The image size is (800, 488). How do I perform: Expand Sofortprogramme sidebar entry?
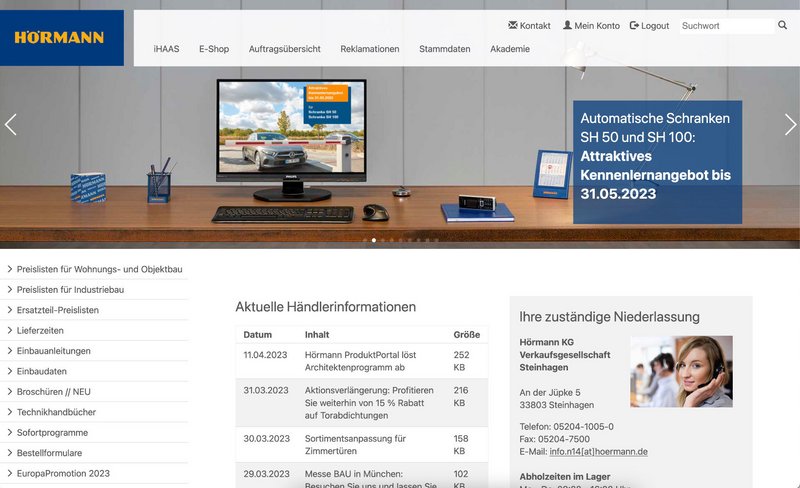point(95,432)
